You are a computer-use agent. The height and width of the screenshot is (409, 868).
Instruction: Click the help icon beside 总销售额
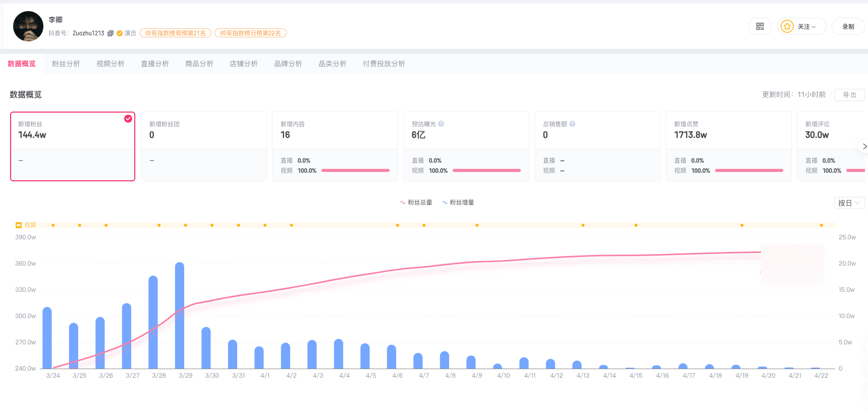coord(572,124)
